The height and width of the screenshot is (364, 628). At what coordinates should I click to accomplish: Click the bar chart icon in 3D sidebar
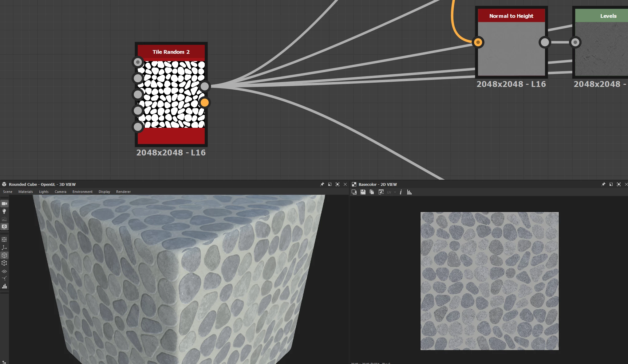tap(4, 286)
